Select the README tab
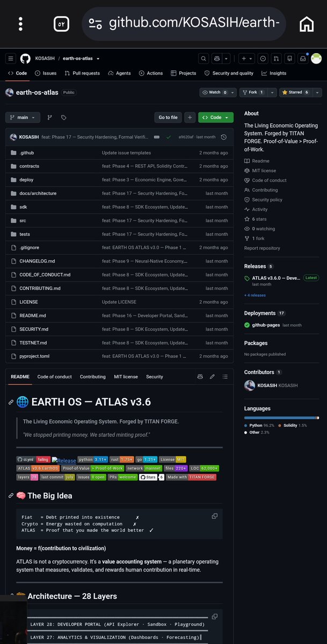Image resolution: width=327 pixels, height=644 pixels. pyautogui.click(x=20, y=377)
